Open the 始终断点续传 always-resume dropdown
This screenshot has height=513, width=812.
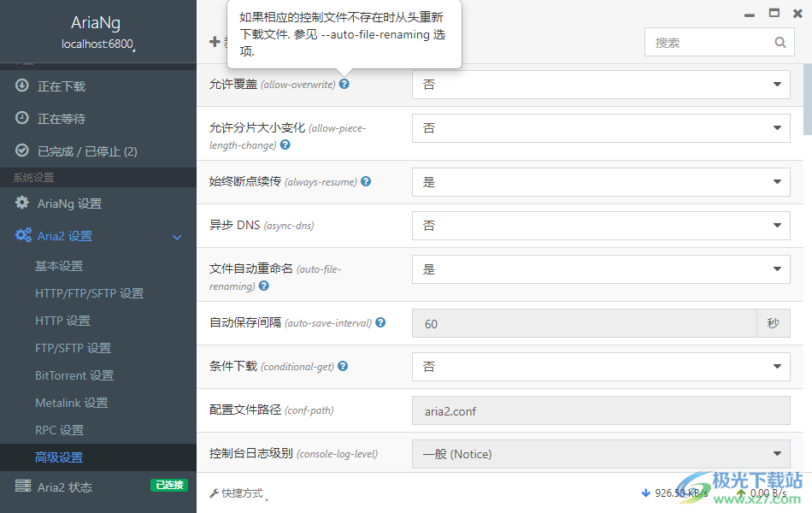click(601, 182)
